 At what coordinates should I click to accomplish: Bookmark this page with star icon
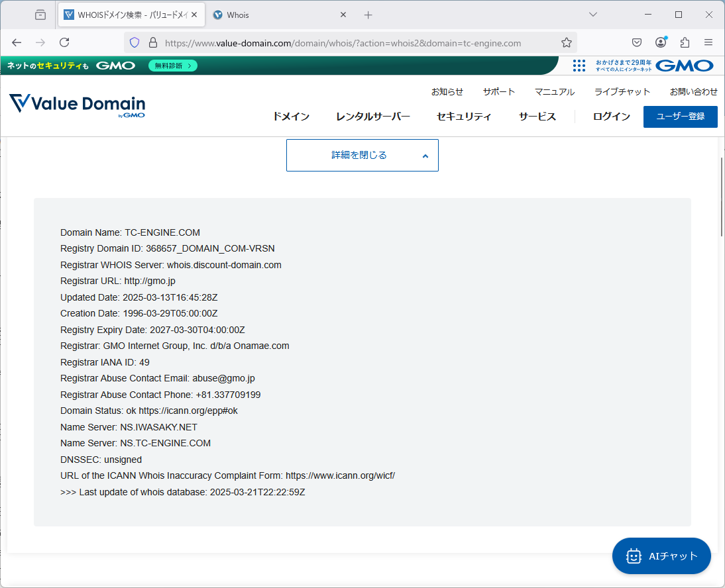click(566, 42)
